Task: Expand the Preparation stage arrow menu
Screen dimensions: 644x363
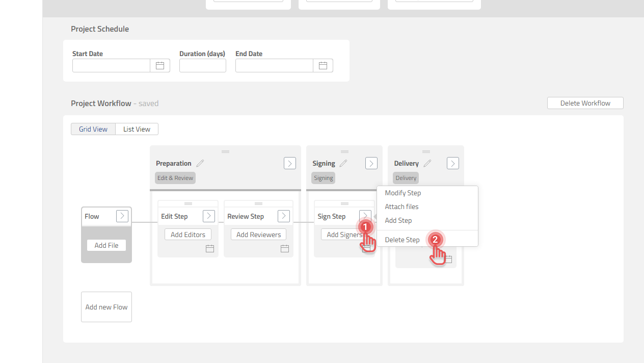Action: coord(290,163)
